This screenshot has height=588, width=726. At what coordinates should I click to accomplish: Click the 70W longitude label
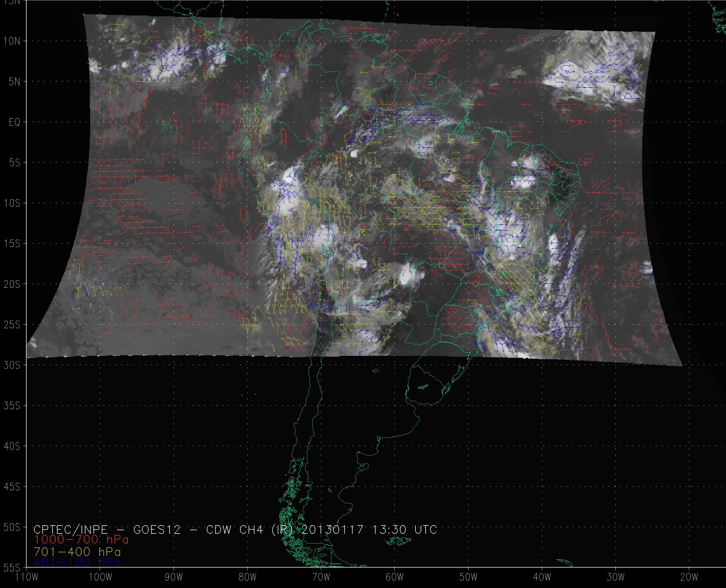[321, 577]
